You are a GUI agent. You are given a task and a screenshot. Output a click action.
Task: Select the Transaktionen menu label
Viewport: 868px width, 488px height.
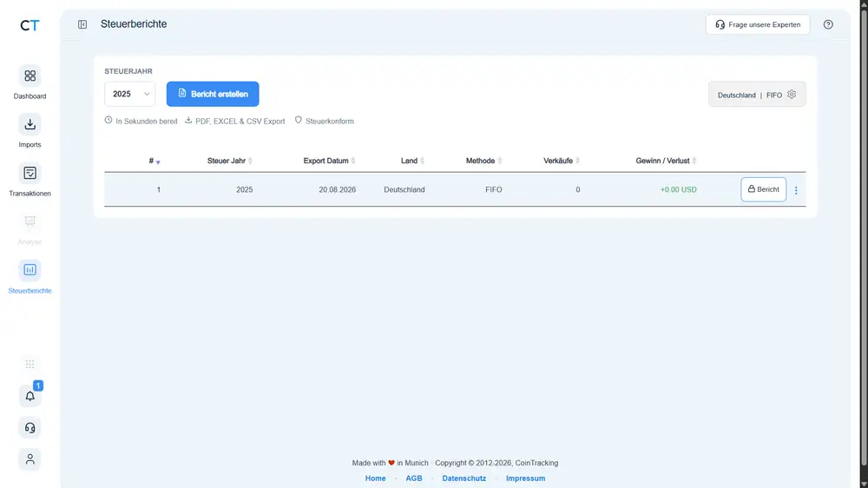click(x=30, y=194)
